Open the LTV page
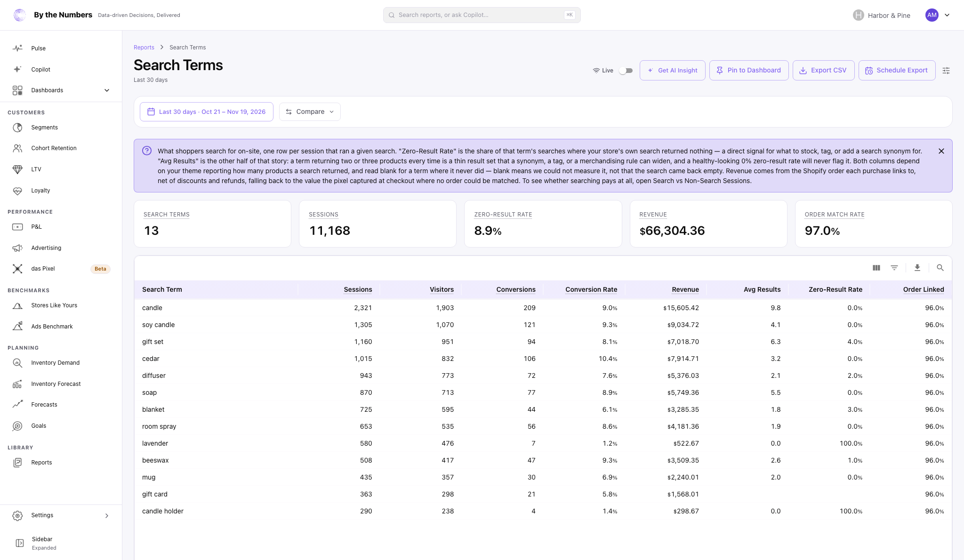The image size is (964, 560). 61,169
